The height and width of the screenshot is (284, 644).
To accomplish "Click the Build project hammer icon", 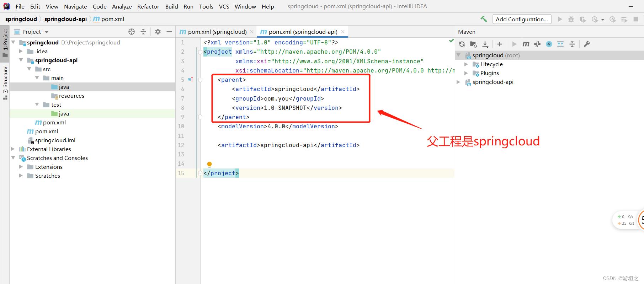I will click(x=484, y=19).
